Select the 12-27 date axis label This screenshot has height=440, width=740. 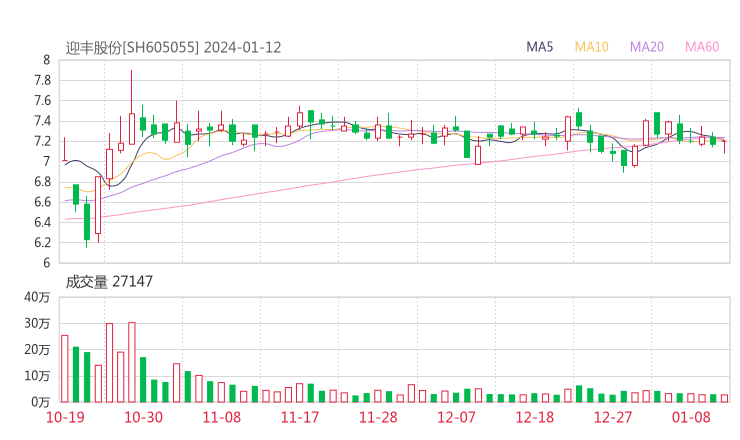tap(613, 417)
